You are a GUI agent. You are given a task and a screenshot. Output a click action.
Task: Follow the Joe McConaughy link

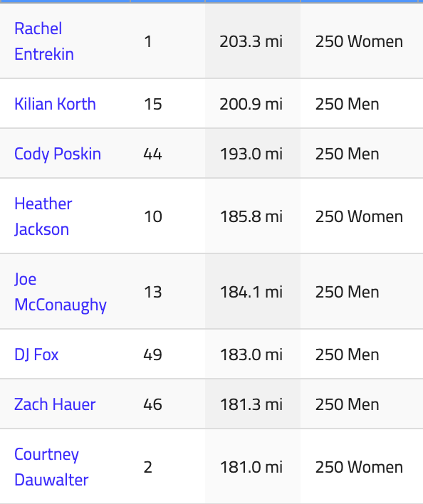(x=61, y=292)
